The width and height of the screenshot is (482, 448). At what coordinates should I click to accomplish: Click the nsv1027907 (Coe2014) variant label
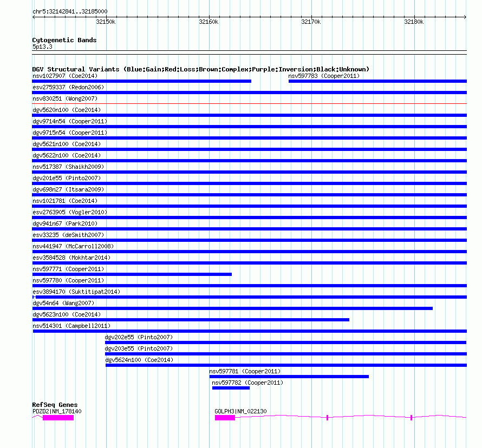pyautogui.click(x=65, y=76)
